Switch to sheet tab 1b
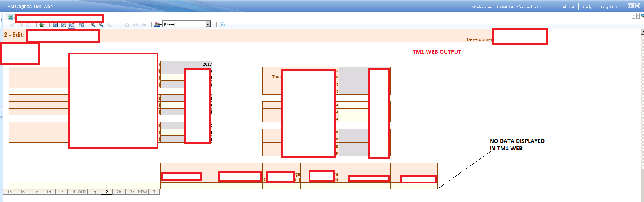Image resolution: width=644 pixels, height=202 pixels. coord(22,192)
